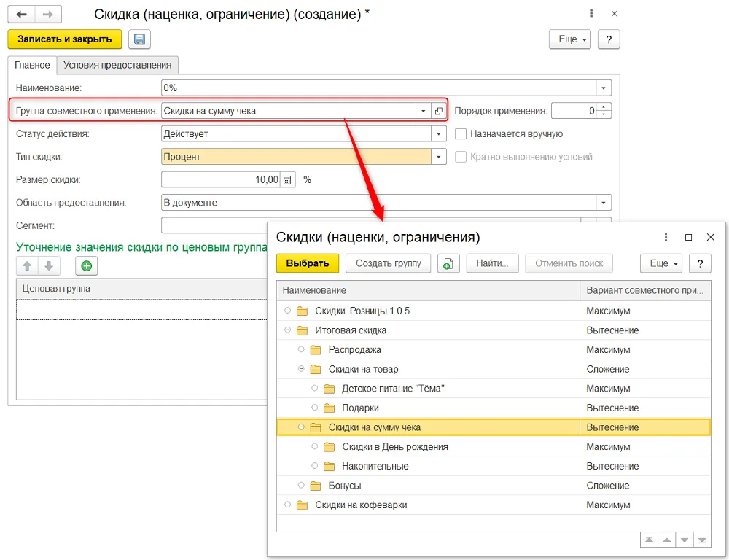Switch to the 'Условия предоставления' tab
Viewport: 729px width, 560px height.
coord(117,65)
